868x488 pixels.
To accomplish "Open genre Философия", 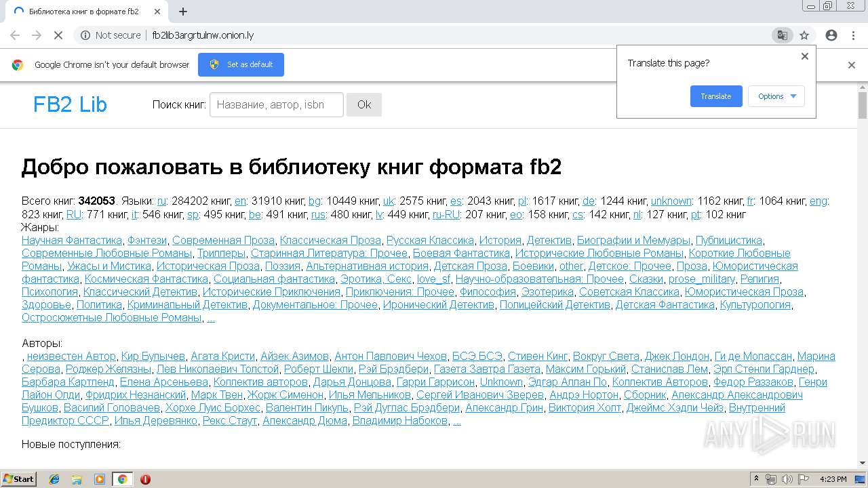I will (x=488, y=292).
